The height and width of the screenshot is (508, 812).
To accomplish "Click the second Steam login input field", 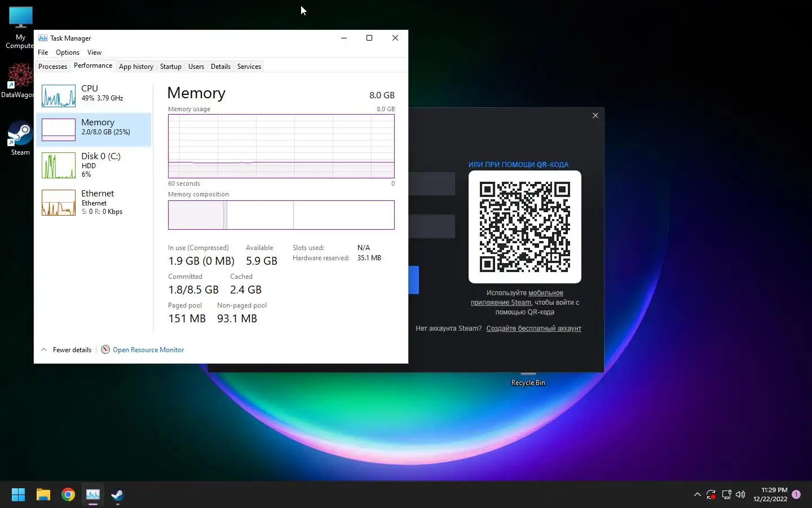I will [x=432, y=226].
